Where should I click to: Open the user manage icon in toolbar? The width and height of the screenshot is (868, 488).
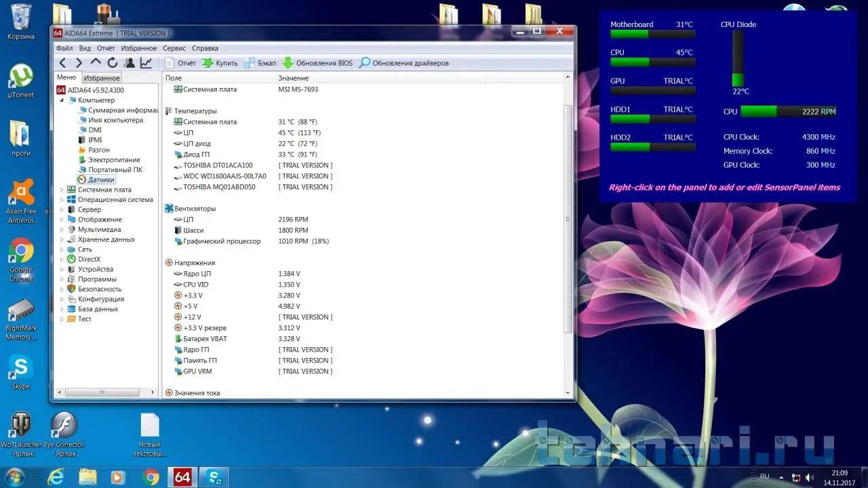129,63
